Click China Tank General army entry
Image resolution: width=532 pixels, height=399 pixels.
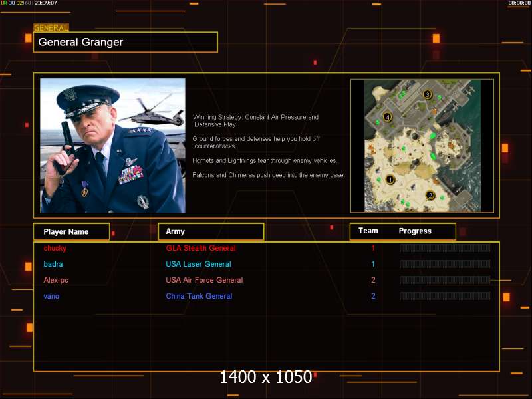point(199,296)
